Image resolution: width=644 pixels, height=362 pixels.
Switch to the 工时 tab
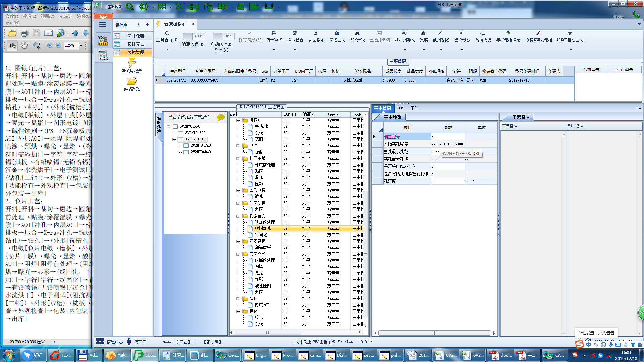click(414, 108)
